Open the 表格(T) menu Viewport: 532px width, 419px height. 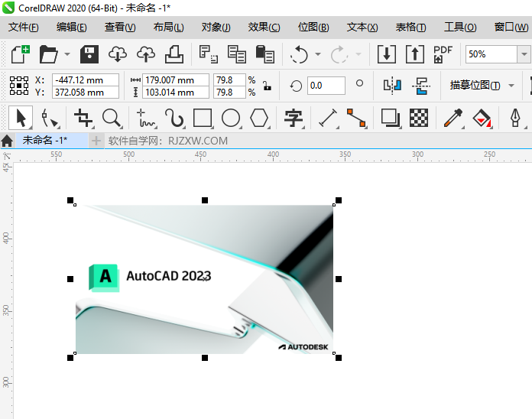411,27
